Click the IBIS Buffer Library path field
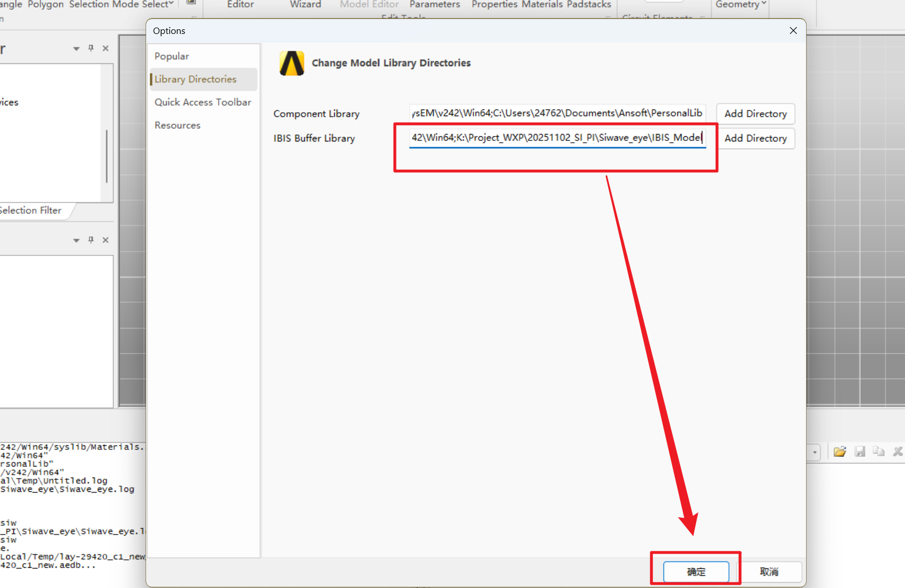 point(557,138)
